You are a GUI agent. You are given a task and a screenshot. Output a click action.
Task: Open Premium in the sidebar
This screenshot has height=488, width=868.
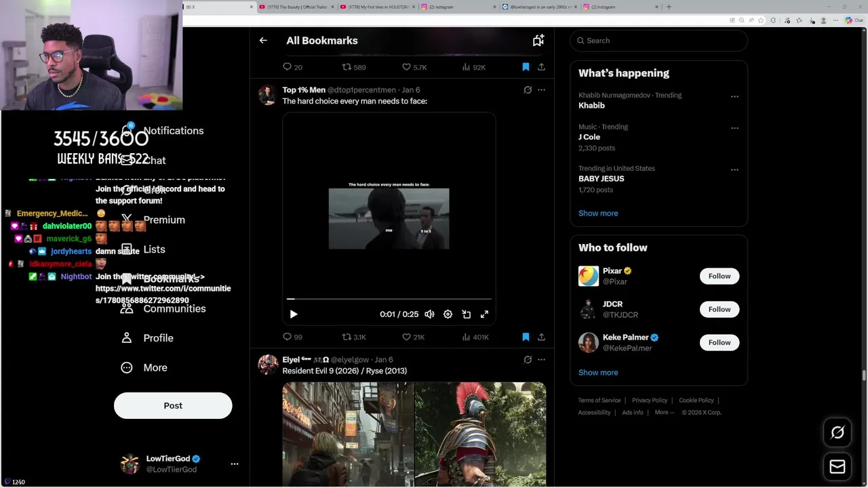[153, 220]
